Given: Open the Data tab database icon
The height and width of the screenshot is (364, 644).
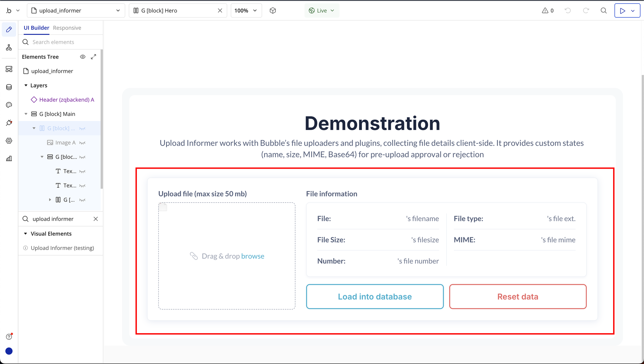Looking at the screenshot, I should (9, 87).
